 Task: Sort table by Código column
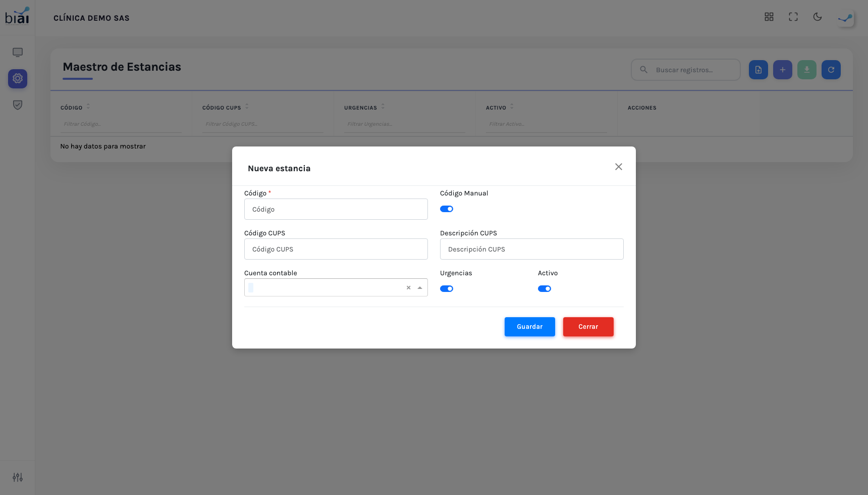88,107
